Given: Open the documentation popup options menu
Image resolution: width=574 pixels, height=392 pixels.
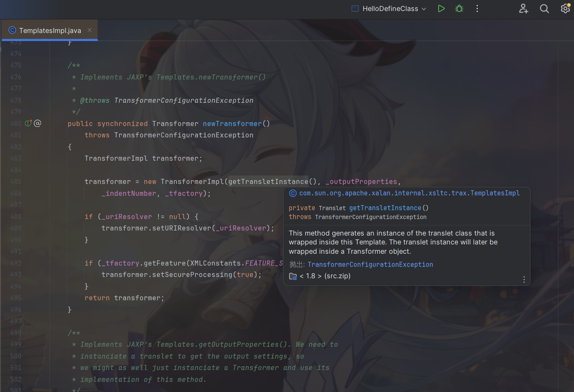Looking at the screenshot, I should [x=524, y=280].
